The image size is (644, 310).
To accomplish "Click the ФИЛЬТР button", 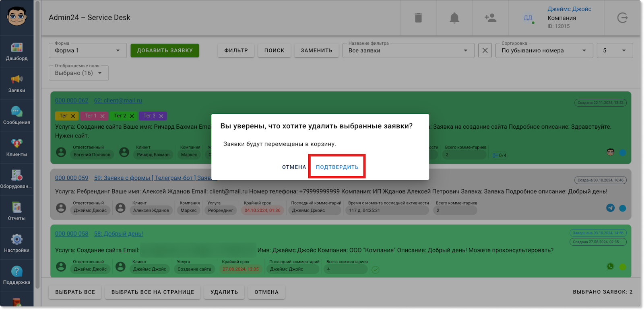I will pos(236,51).
